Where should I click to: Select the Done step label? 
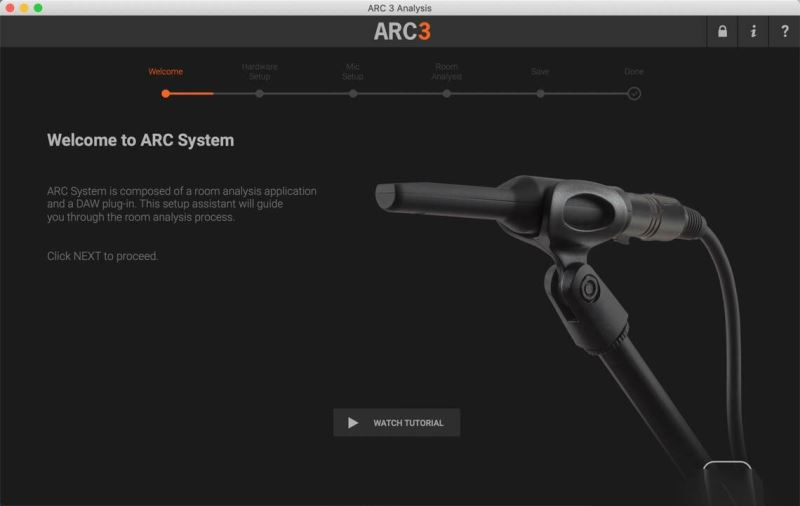pos(634,71)
